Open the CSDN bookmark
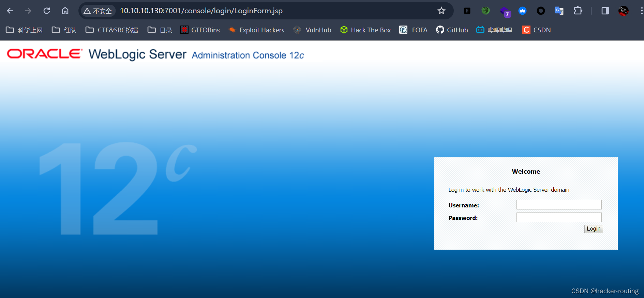Image resolution: width=644 pixels, height=298 pixels. 537,30
